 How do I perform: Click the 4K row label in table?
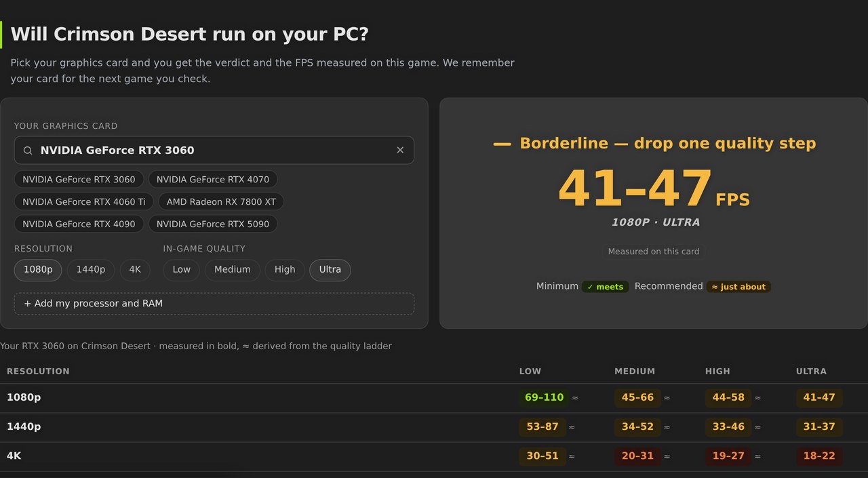[14, 456]
